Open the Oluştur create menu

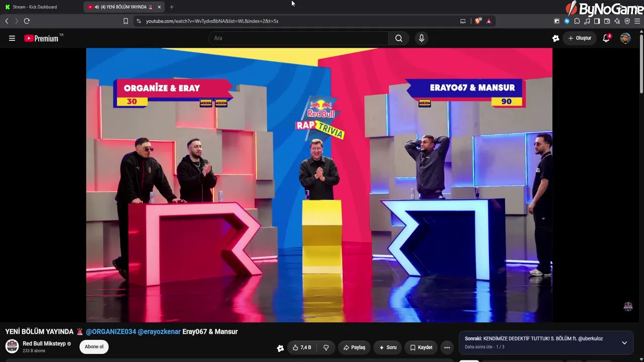tap(580, 38)
